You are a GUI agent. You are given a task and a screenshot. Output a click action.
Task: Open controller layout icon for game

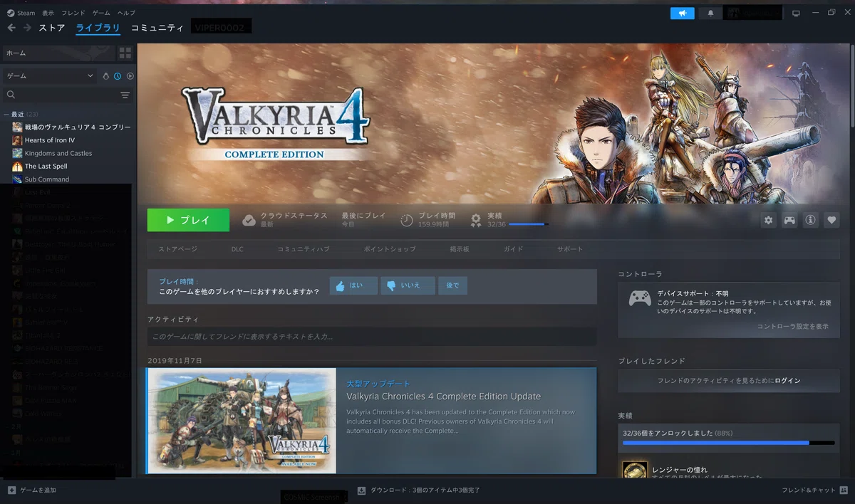click(789, 221)
